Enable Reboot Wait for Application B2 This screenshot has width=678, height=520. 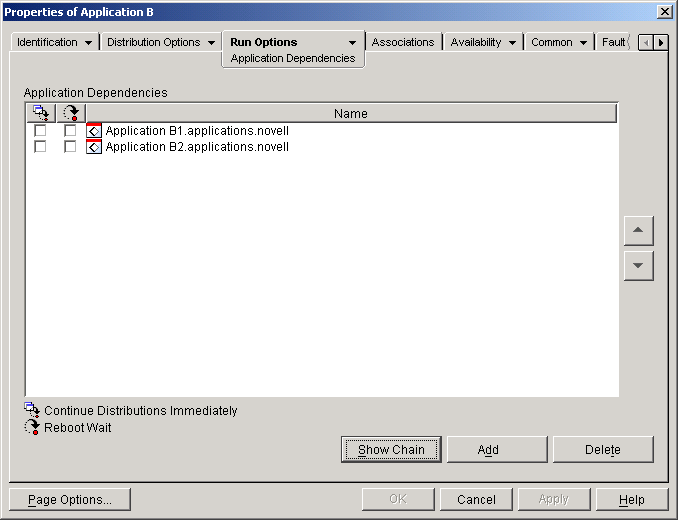pos(70,147)
